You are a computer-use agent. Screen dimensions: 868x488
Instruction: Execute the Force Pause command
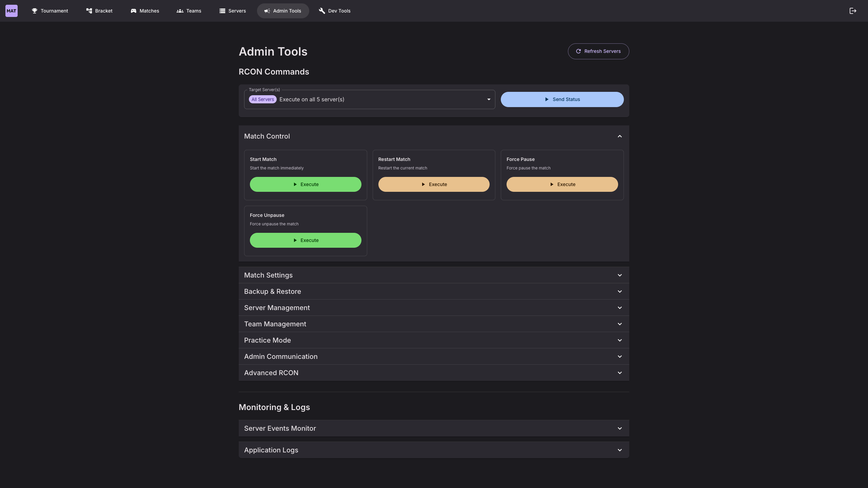(562, 184)
